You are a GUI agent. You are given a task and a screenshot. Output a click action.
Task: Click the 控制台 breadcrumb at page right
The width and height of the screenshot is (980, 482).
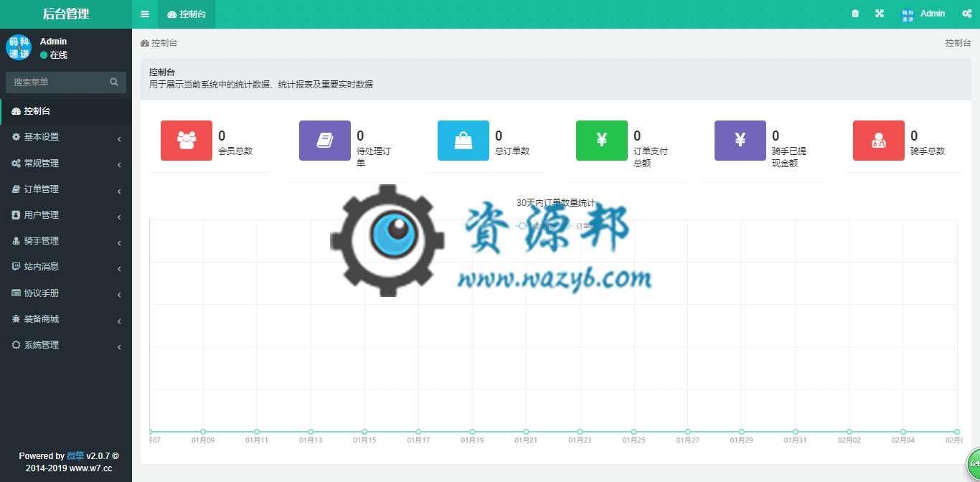[x=958, y=43]
